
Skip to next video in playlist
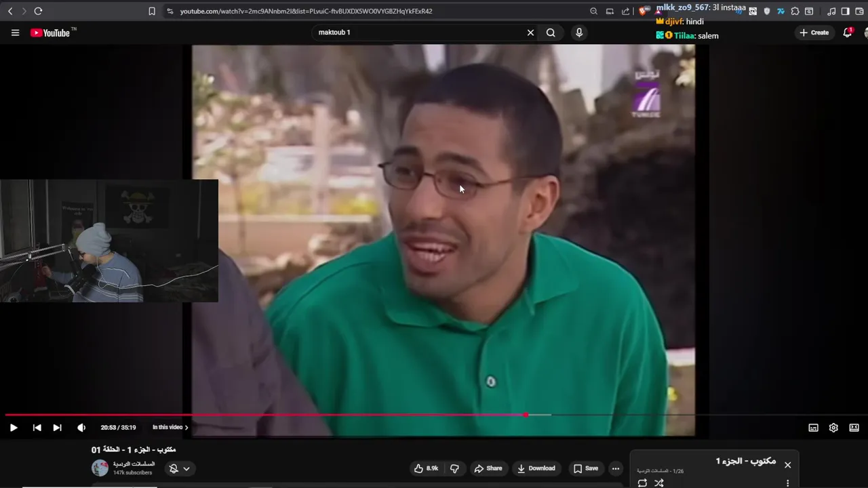[x=57, y=428]
